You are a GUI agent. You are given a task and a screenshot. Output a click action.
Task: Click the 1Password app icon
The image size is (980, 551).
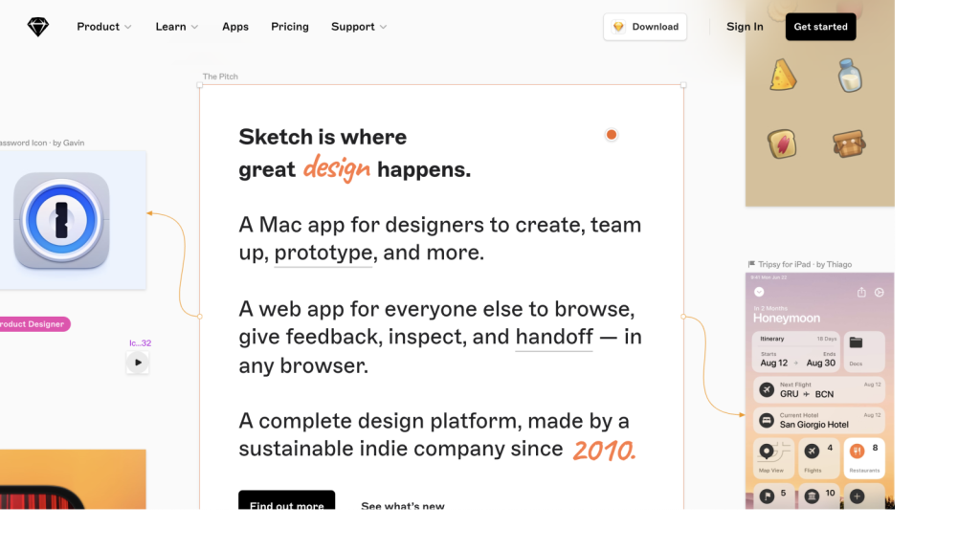61,221
